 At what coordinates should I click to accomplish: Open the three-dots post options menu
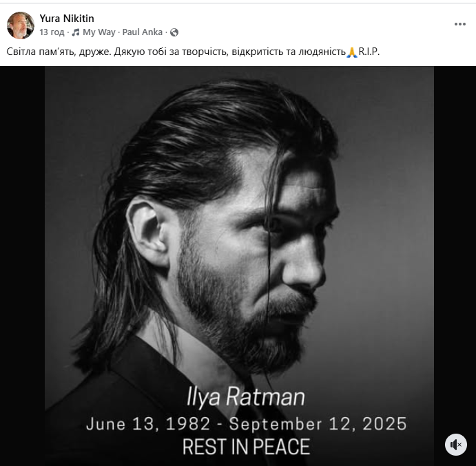tap(459, 24)
